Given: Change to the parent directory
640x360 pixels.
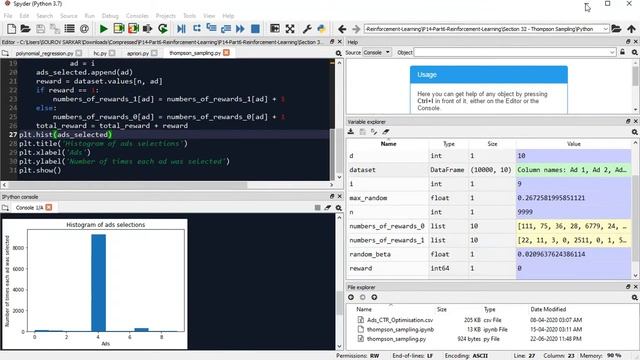Looking at the screenshot, I should [631, 29].
